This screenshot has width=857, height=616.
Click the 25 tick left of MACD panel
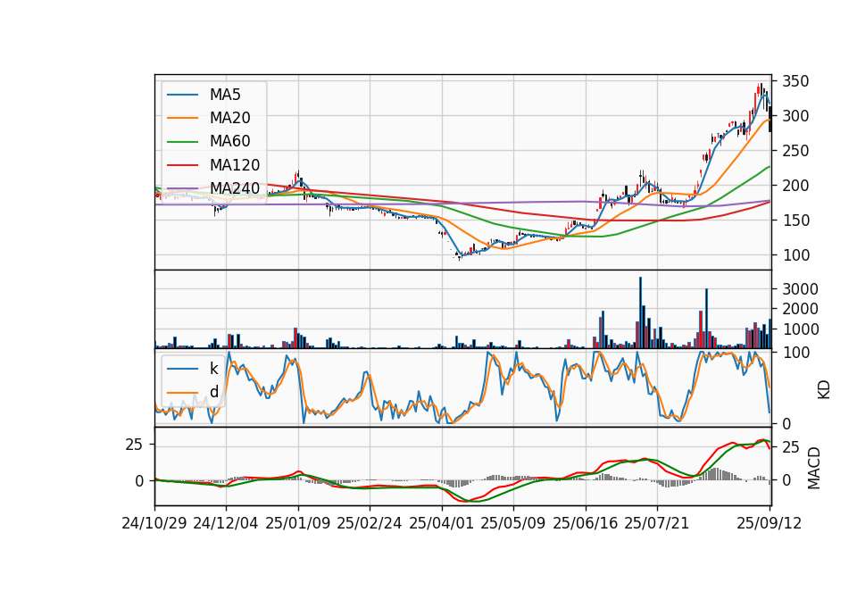pos(134,445)
